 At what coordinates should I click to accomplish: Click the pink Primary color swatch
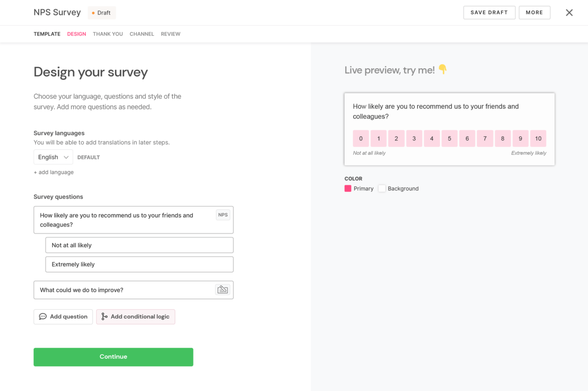pos(348,188)
